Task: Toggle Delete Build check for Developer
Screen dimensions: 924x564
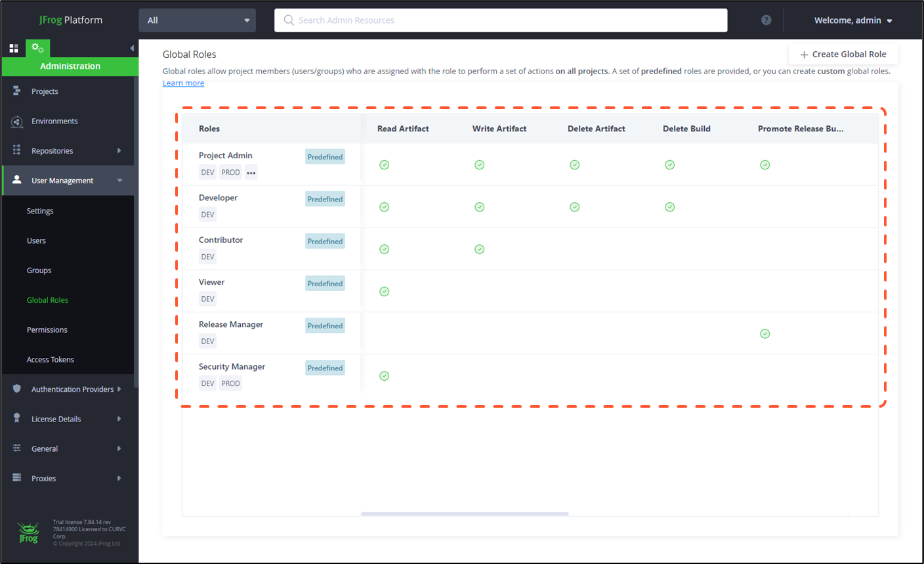Action: 669,207
